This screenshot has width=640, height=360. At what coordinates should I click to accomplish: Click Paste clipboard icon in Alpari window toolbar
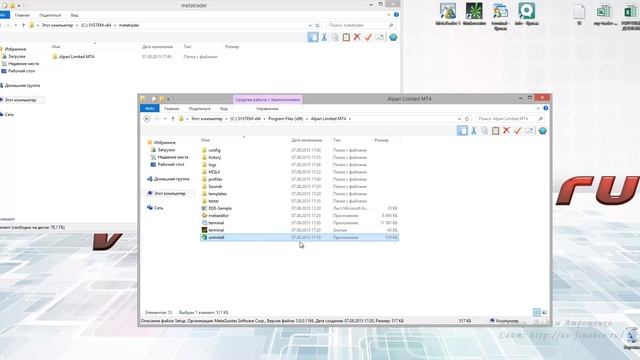point(496,131)
